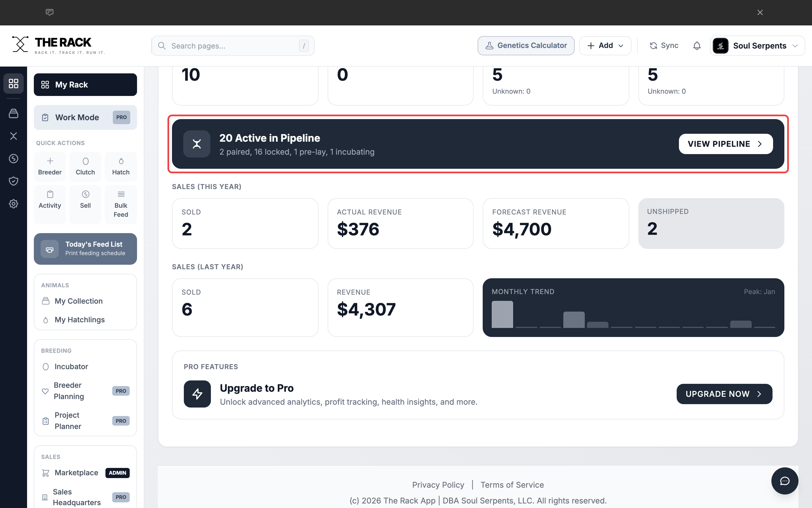Click the tallest January bar in Monthly Trend

[502, 314]
